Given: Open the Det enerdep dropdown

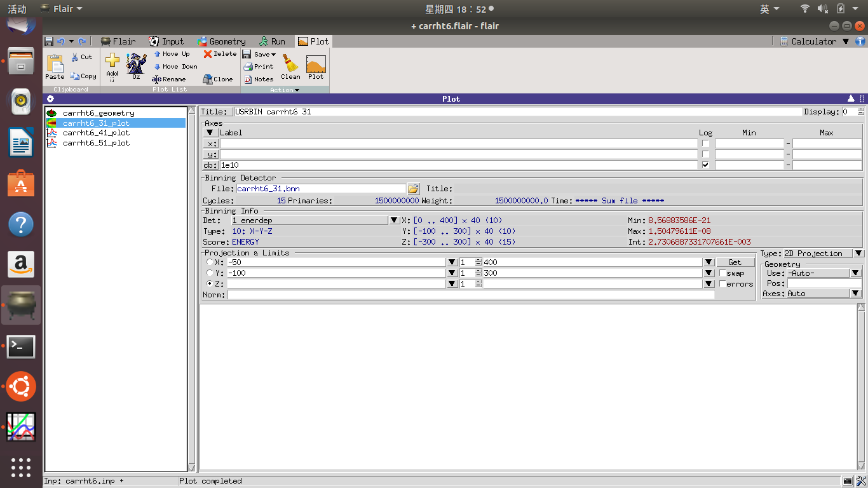Looking at the screenshot, I should (x=394, y=220).
